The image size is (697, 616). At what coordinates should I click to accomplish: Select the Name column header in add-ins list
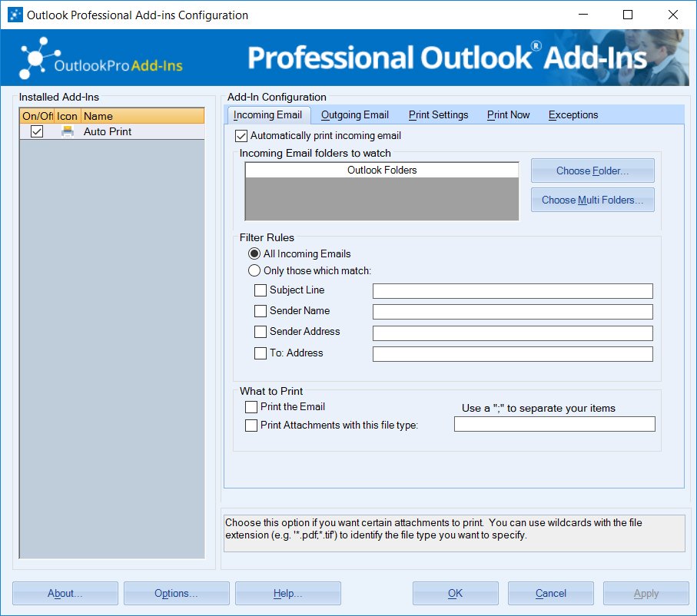142,116
